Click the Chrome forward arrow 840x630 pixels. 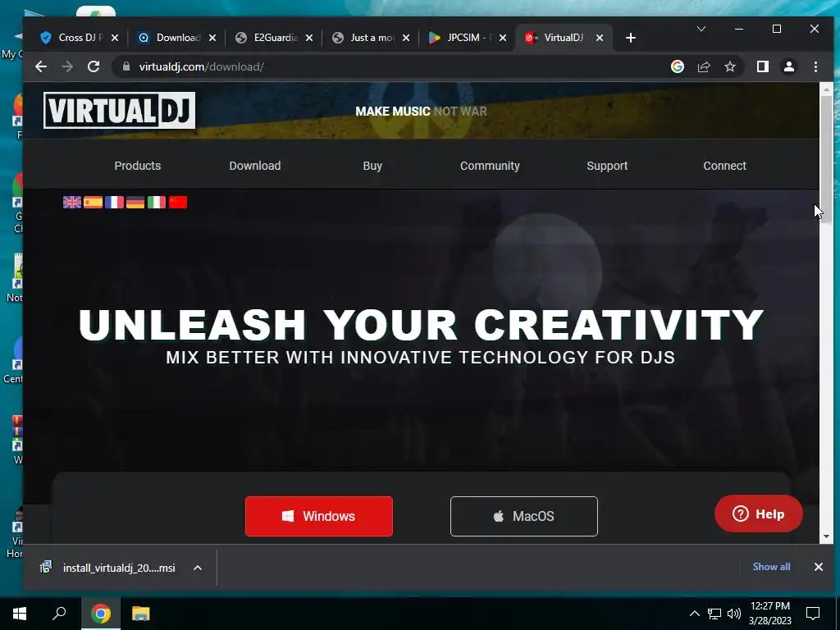(67, 67)
